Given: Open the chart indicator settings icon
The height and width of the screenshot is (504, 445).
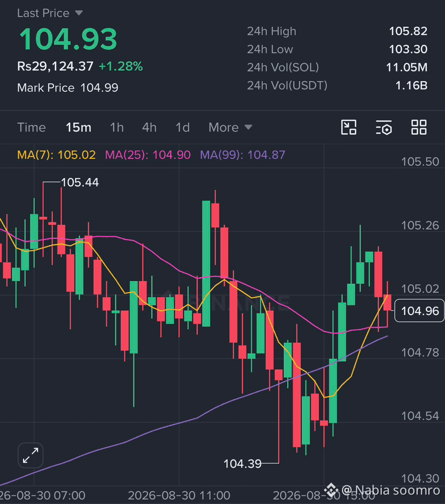Looking at the screenshot, I should point(384,127).
